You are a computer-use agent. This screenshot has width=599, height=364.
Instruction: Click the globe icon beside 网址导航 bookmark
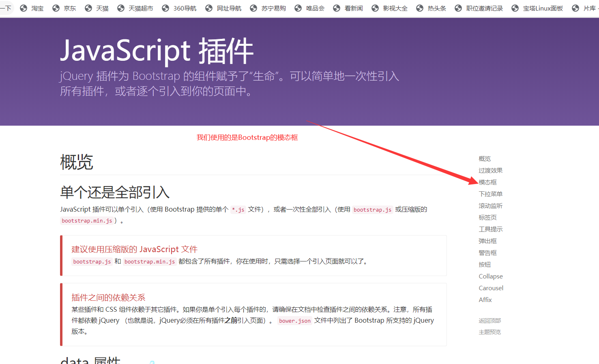coord(209,8)
